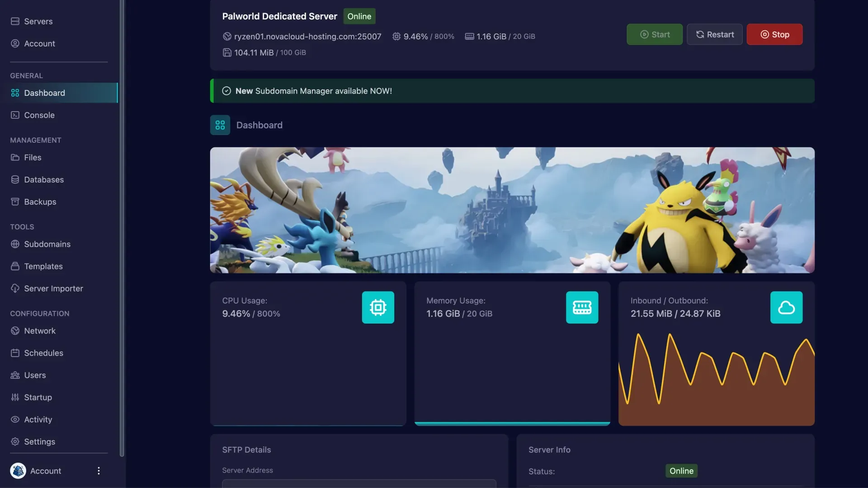
Task: Click the Online badge in Server Info
Action: [681, 471]
